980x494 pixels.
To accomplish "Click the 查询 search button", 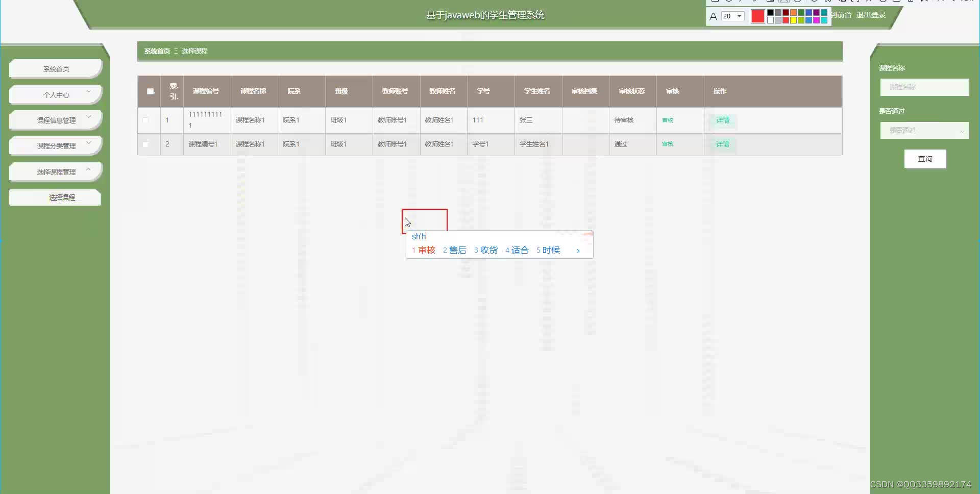I will 925,159.
